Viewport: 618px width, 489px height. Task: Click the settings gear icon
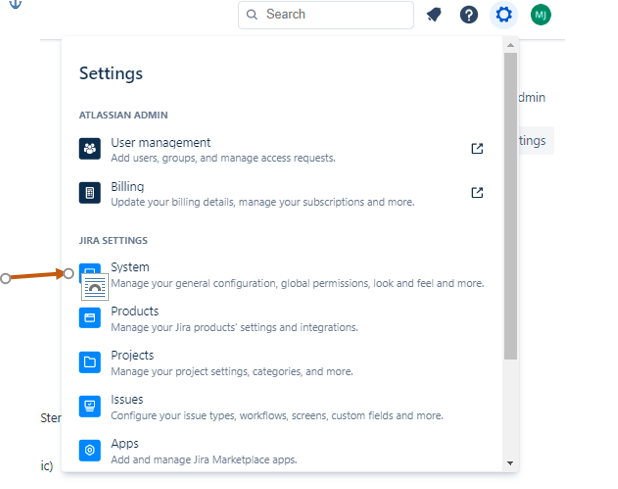[x=503, y=15]
